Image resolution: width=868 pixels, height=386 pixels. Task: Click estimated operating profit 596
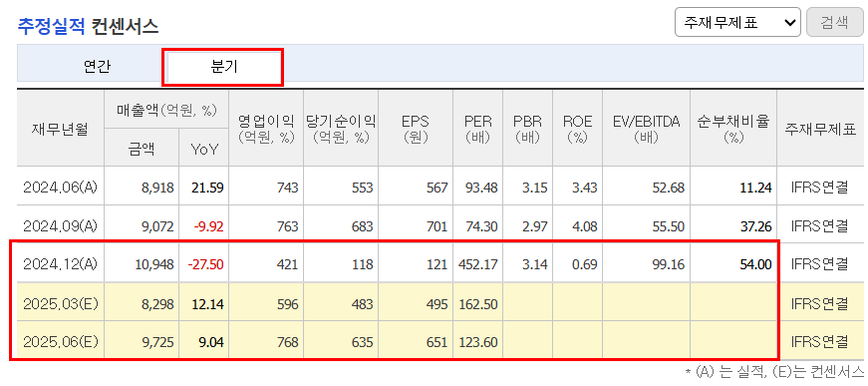[287, 304]
